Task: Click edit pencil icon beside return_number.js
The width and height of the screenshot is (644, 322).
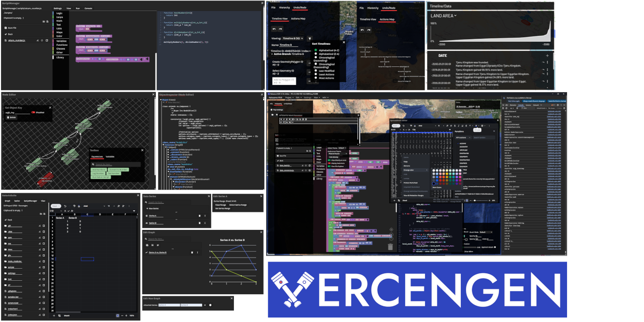Action: 37,40
